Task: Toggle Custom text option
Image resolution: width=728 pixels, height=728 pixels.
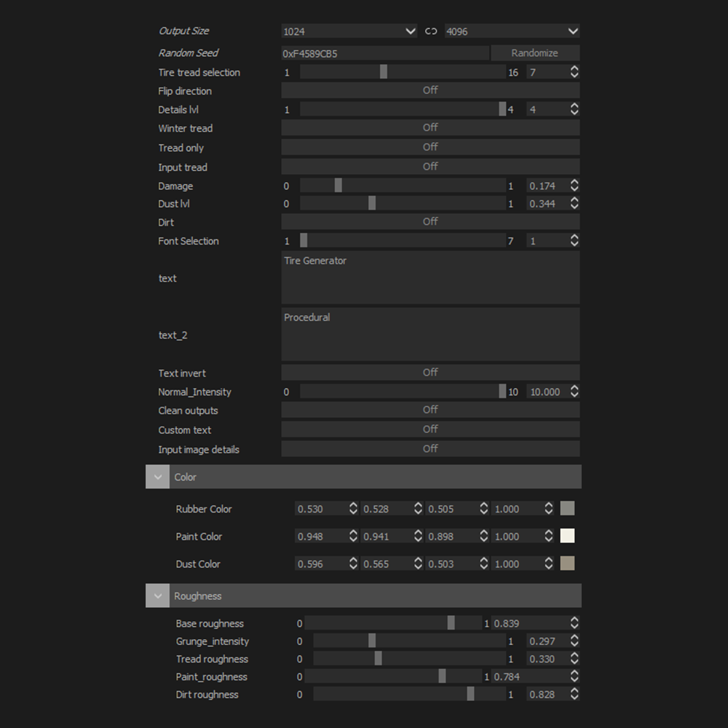Action: (x=430, y=429)
